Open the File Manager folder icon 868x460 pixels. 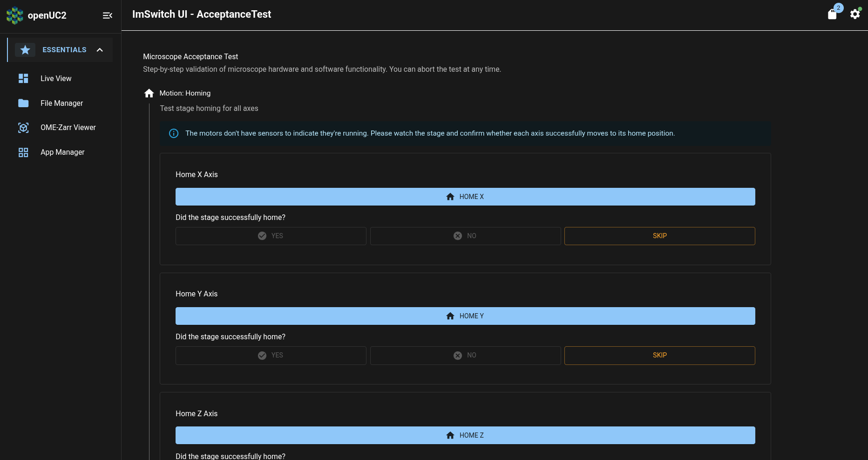(23, 103)
